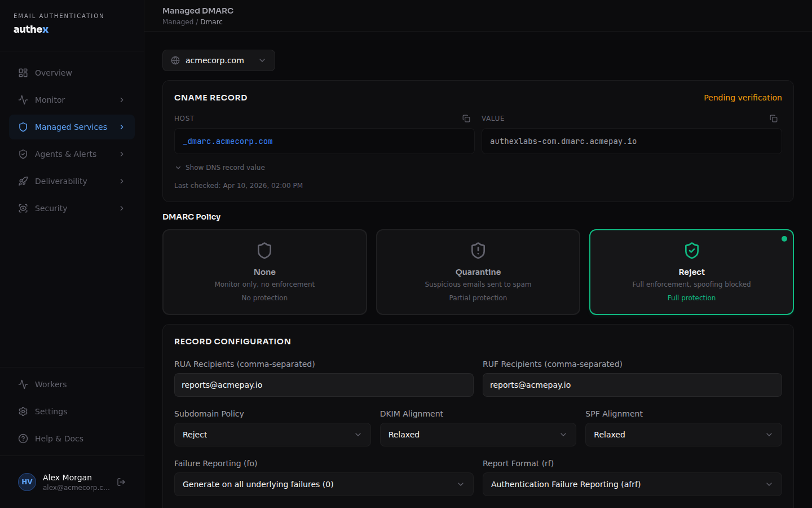Image resolution: width=812 pixels, height=508 pixels.
Task: Copy the CNAME record value
Action: [774, 119]
